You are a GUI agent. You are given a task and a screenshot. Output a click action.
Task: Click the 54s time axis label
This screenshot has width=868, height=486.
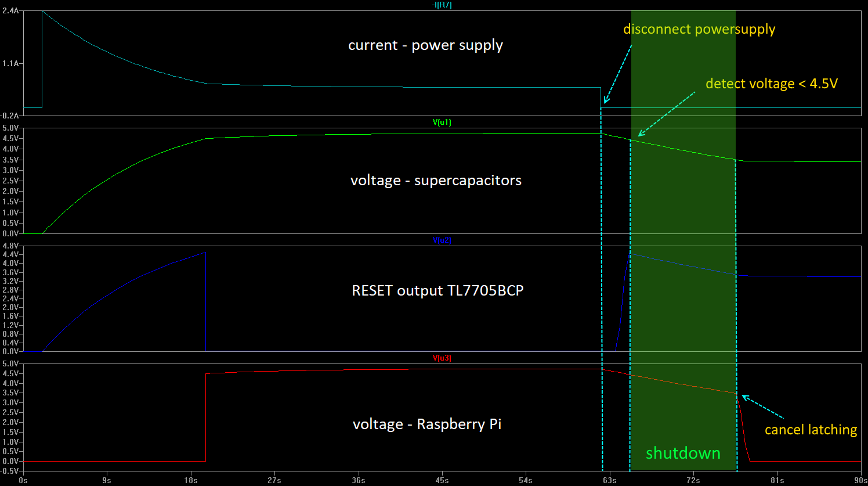[x=526, y=480]
